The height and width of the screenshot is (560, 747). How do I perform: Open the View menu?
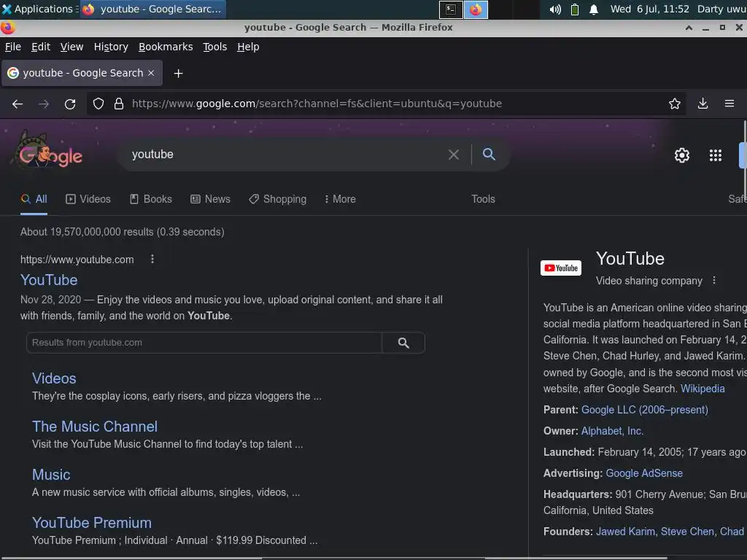(x=72, y=47)
